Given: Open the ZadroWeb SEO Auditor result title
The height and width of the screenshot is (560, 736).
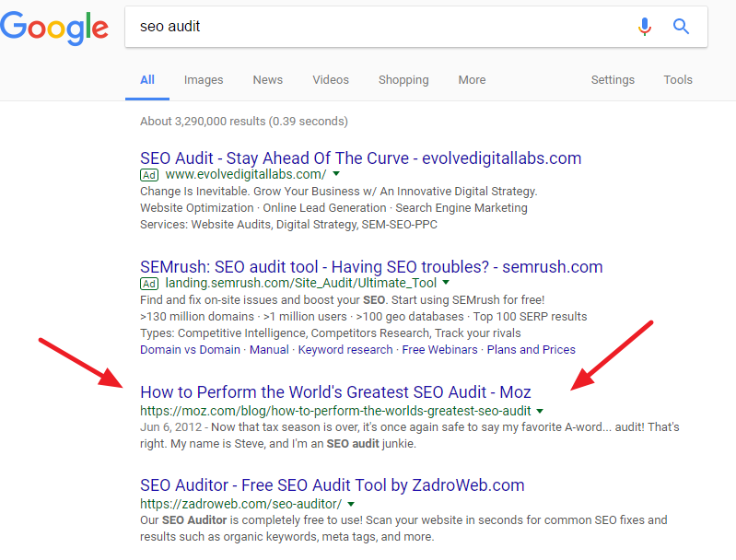Looking at the screenshot, I should [333, 484].
